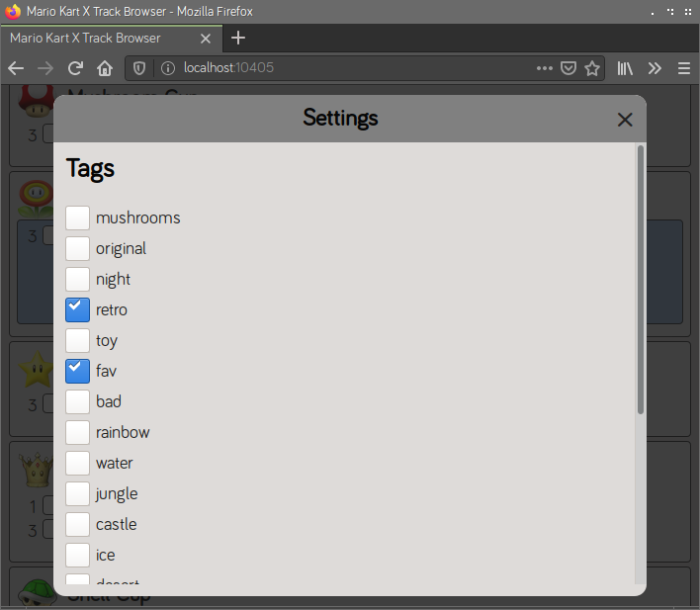This screenshot has width=700, height=610.
Task: Bookmark this page with star icon
Action: tap(592, 68)
